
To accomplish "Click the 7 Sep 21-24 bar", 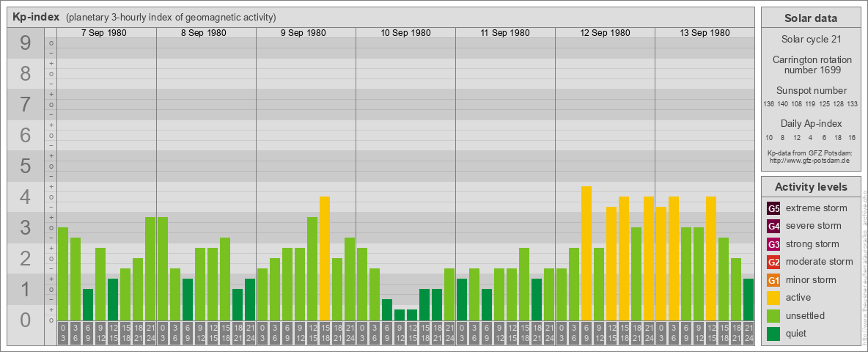I will tap(150, 269).
